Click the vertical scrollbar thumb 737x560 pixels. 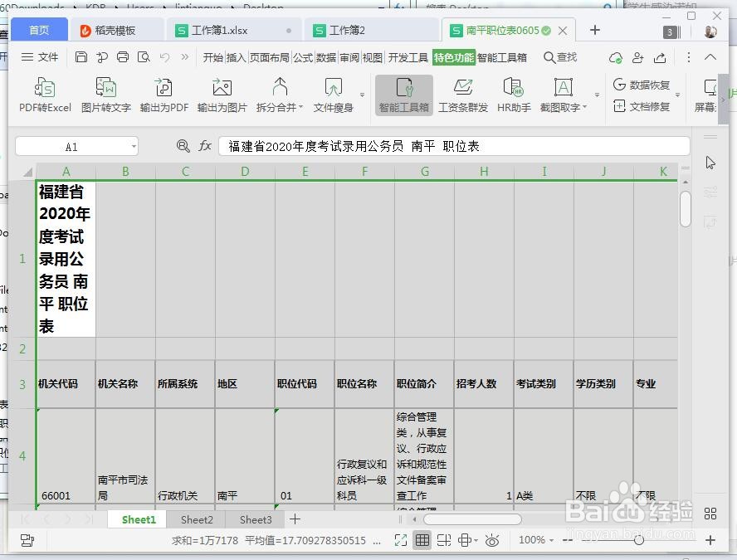point(686,209)
